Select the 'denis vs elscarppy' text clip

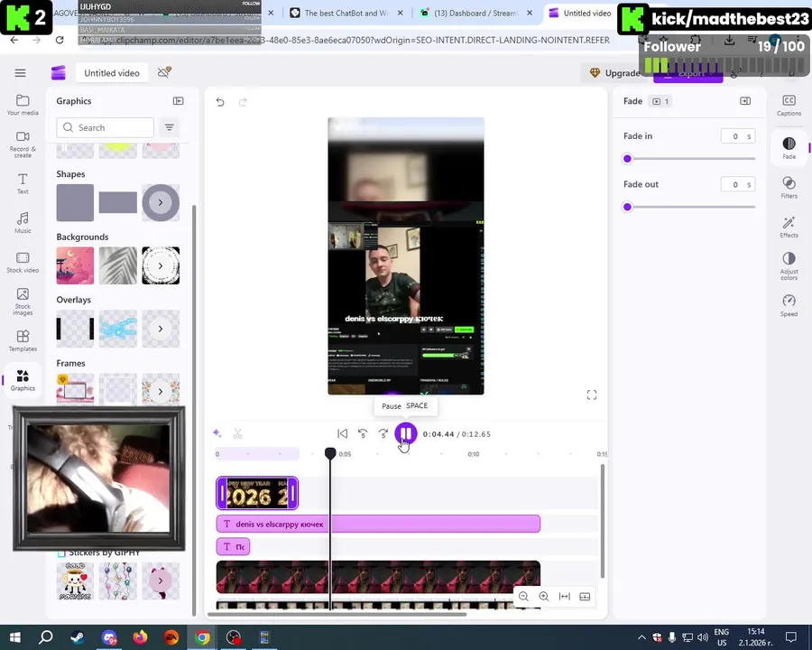point(378,524)
